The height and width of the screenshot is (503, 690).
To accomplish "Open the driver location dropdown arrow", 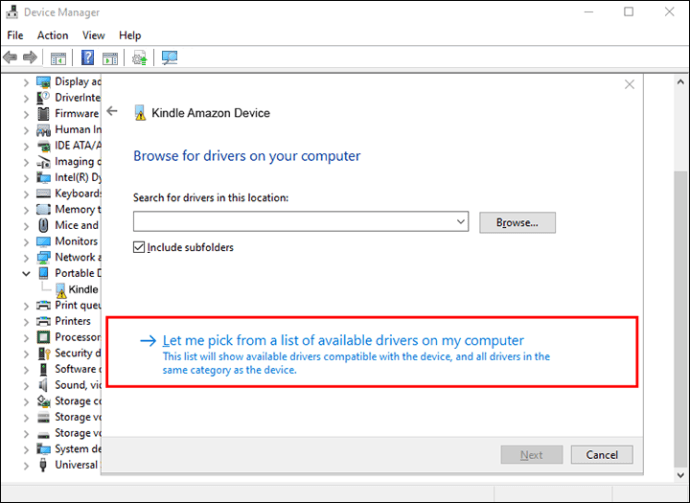I will (x=461, y=222).
